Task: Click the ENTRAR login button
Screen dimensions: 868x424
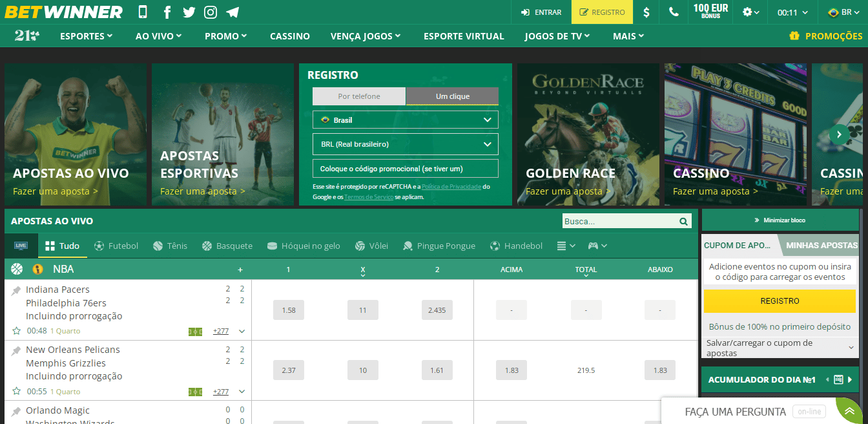Action: [x=541, y=12]
